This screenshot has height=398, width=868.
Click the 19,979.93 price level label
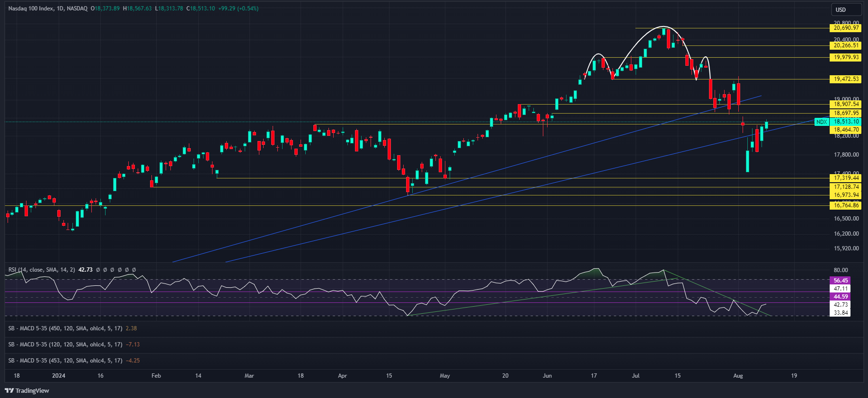(846, 57)
